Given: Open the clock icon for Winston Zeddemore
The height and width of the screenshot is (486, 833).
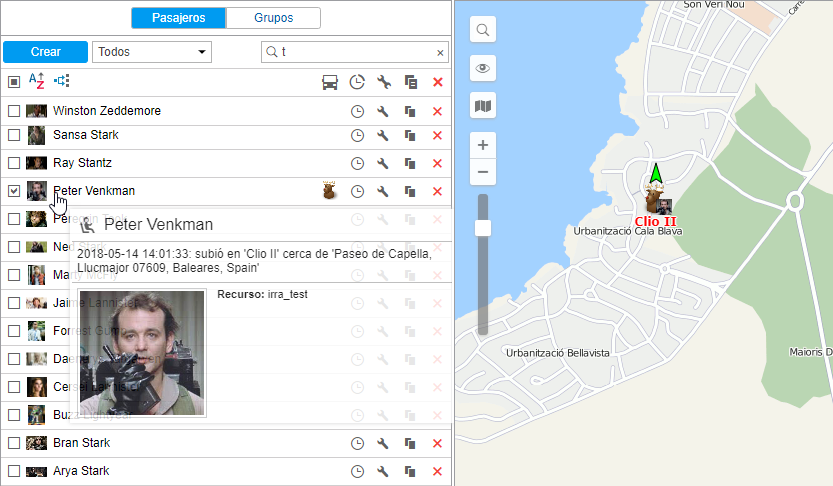Looking at the screenshot, I should pos(358,112).
